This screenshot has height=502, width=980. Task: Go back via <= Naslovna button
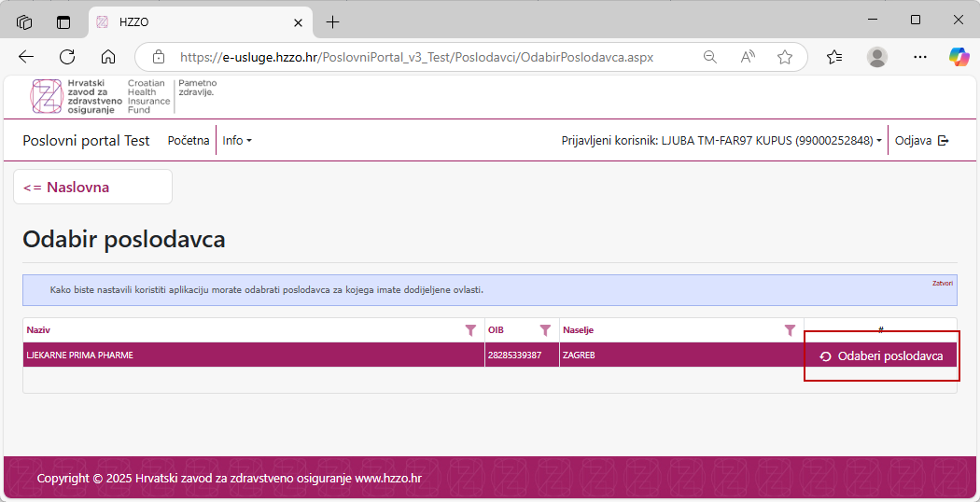click(92, 187)
